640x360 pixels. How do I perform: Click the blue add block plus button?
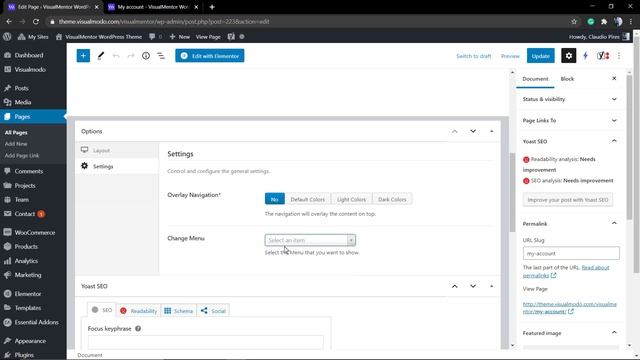(x=83, y=56)
